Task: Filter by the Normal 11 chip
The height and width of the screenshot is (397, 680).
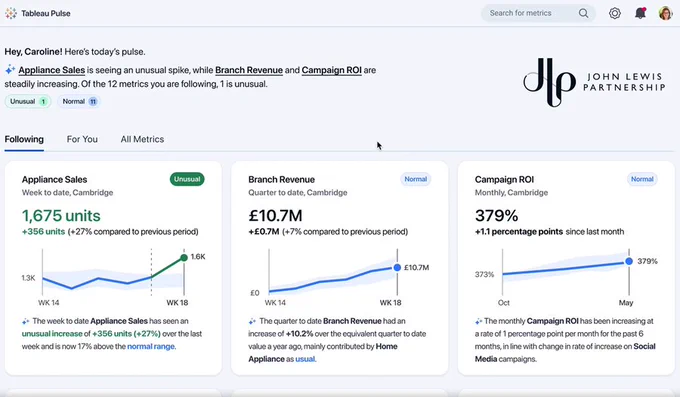Action: [x=79, y=102]
